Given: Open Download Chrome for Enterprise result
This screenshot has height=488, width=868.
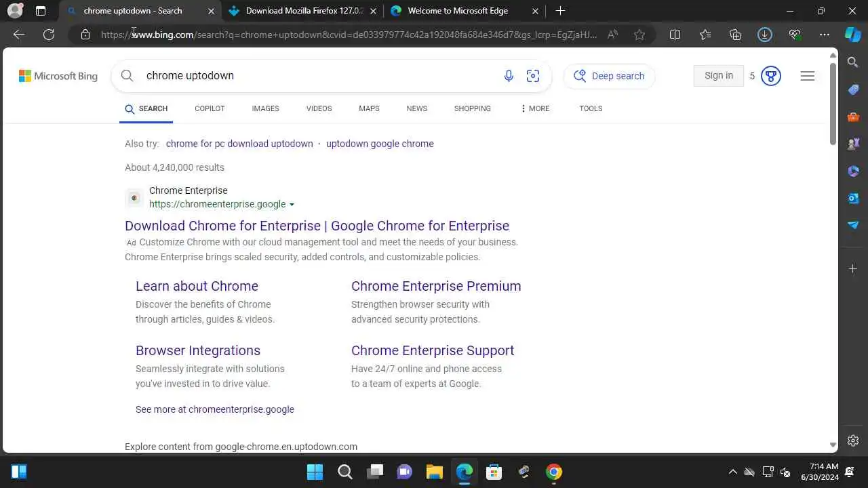Looking at the screenshot, I should tap(317, 226).
